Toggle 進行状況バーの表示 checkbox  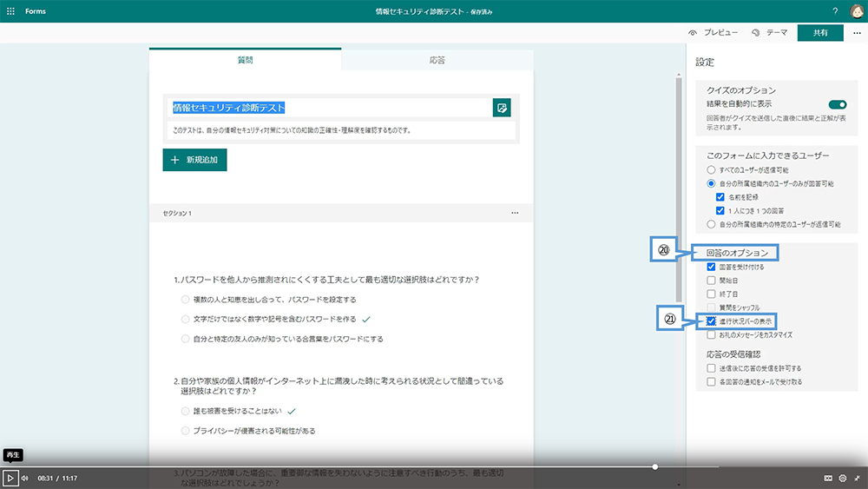[x=711, y=321]
